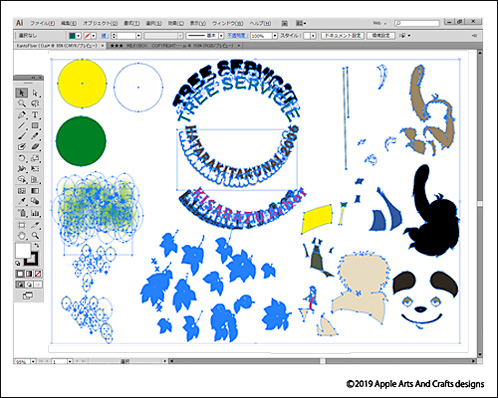Set color to None using the red slash button
Viewport: 498px width, 398px height.
click(38, 274)
